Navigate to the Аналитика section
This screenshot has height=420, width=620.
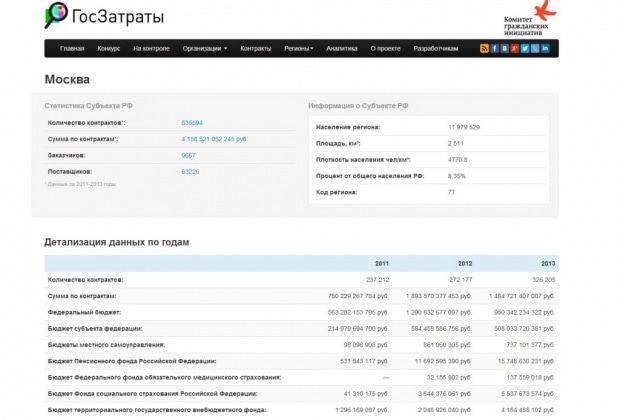(x=342, y=48)
